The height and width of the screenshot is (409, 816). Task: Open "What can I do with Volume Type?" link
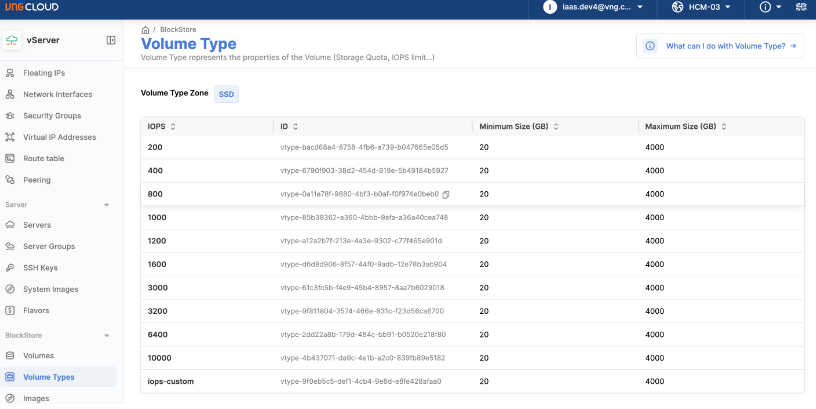[720, 46]
